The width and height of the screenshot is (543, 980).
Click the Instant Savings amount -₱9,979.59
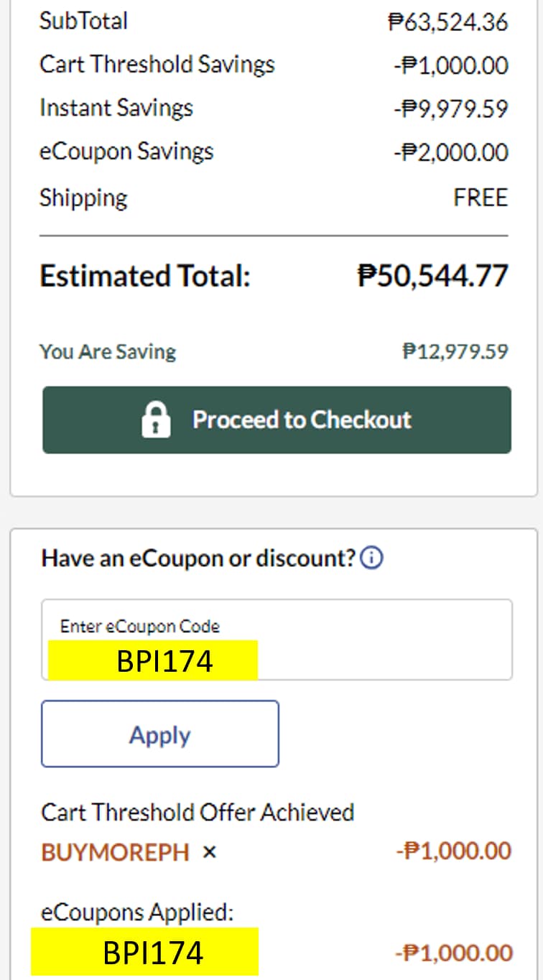450,109
